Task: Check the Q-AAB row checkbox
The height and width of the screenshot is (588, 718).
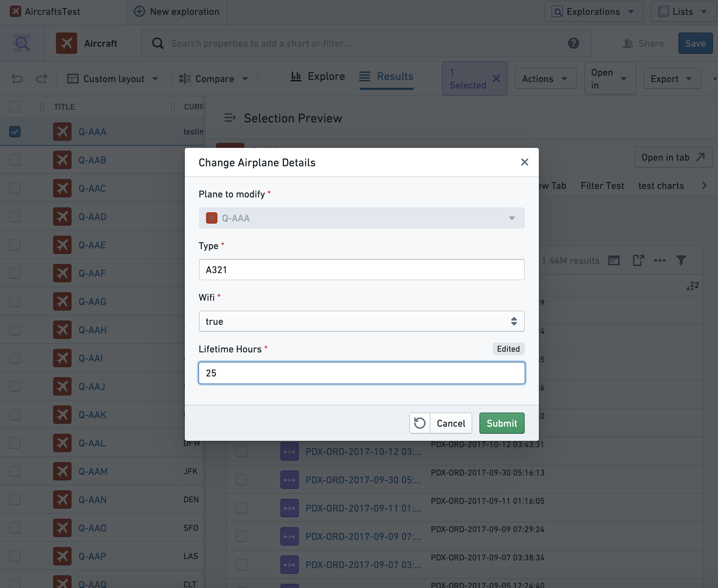Action: 15,160
